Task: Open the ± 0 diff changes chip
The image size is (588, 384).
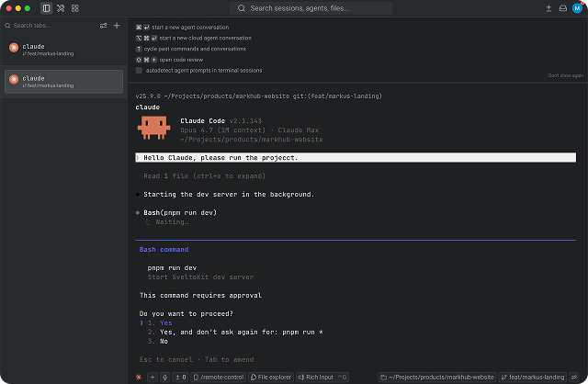Action: click(181, 377)
